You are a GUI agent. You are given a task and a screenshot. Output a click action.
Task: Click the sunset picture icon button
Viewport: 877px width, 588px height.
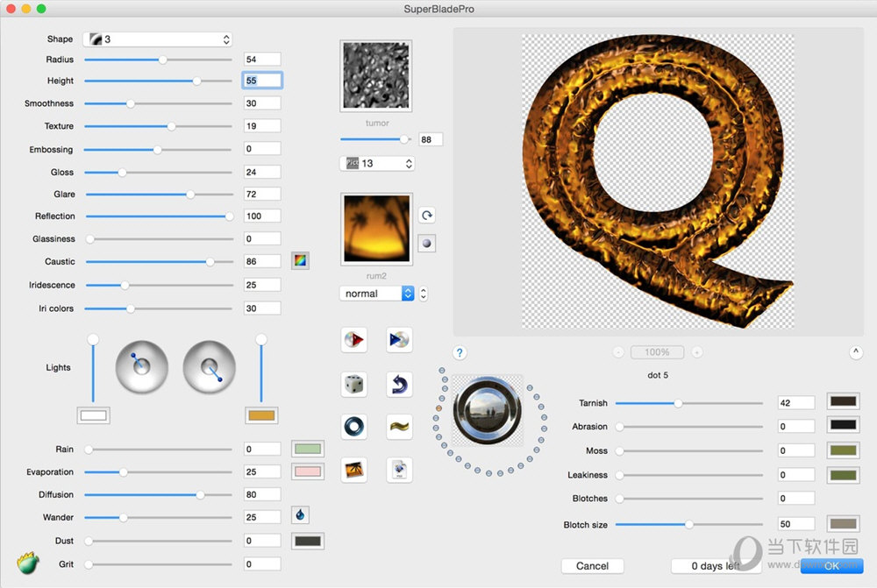pos(354,470)
